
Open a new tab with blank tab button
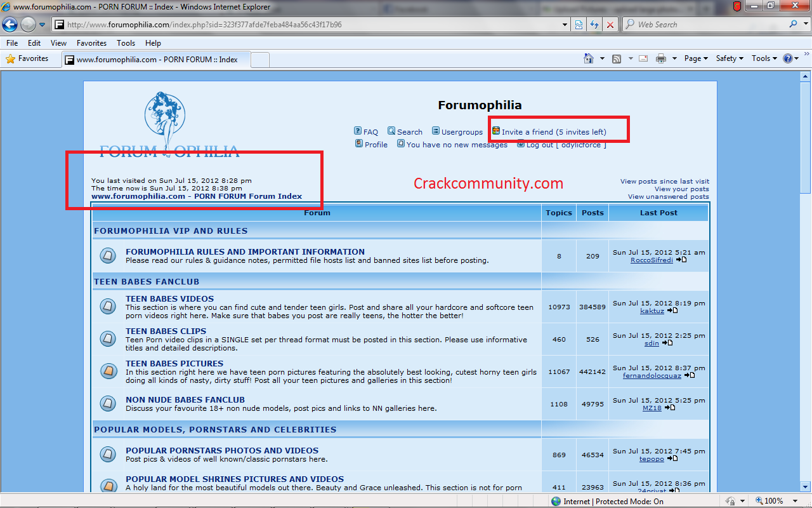click(260, 60)
